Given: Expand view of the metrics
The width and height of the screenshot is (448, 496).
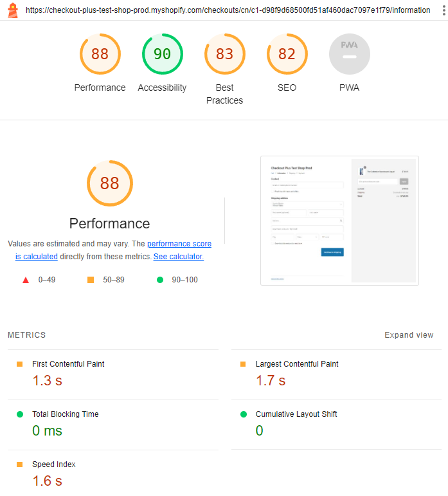Looking at the screenshot, I should pyautogui.click(x=409, y=335).
